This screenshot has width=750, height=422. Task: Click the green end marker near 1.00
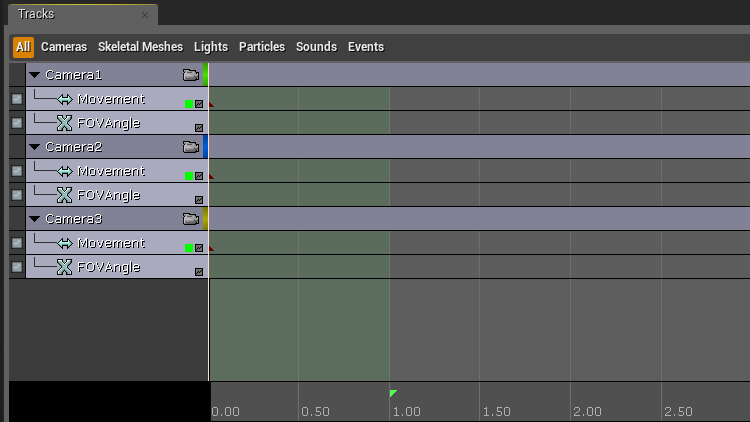pyautogui.click(x=392, y=393)
